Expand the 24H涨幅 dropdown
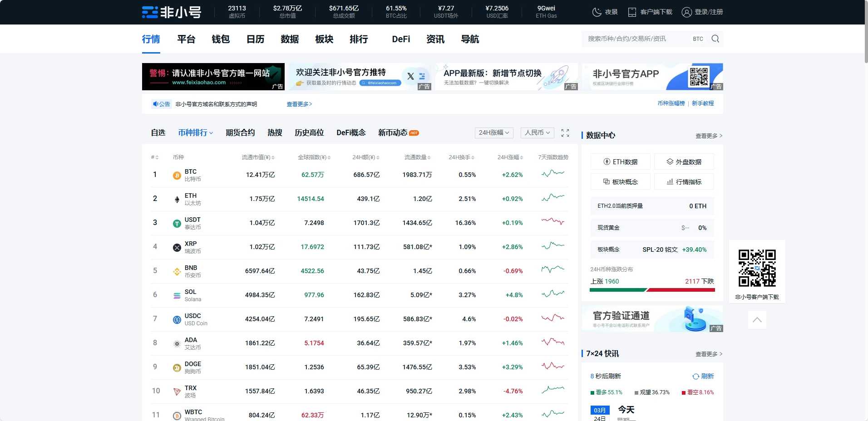Viewport: 868px width, 421px height. click(x=494, y=133)
